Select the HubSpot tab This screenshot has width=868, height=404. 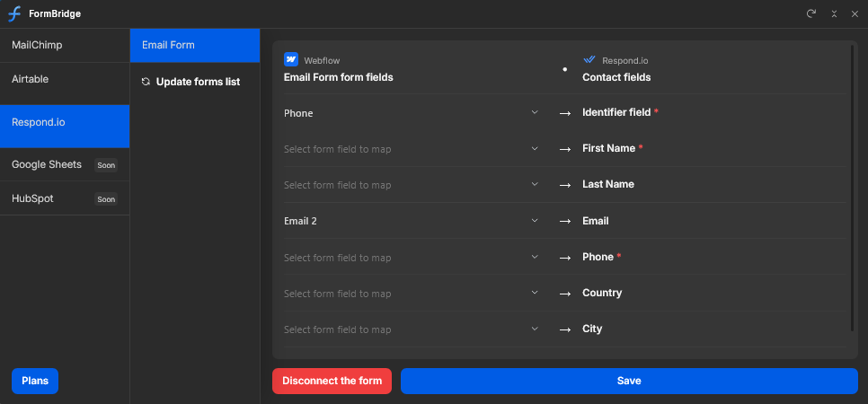tap(65, 198)
